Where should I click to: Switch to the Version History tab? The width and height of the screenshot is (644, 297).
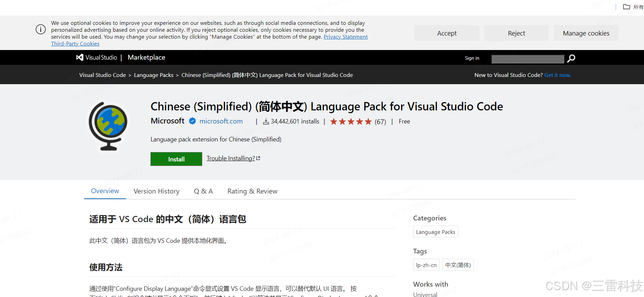(156, 191)
